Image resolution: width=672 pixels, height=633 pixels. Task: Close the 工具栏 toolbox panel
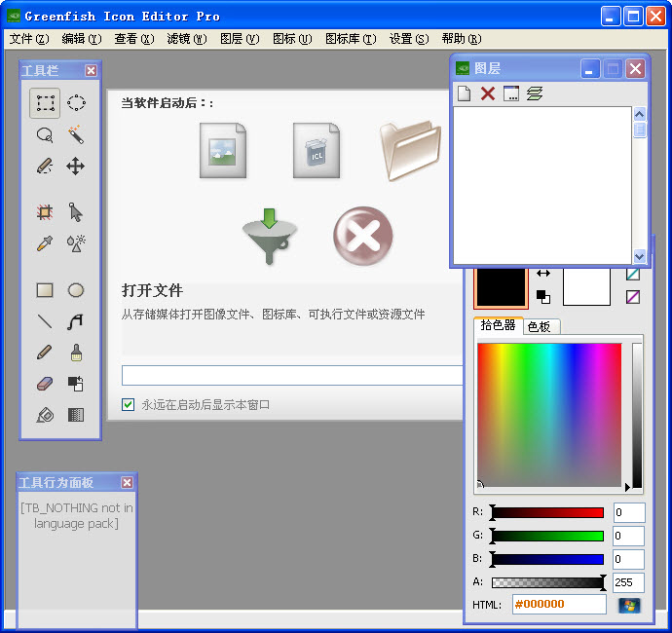click(x=91, y=70)
